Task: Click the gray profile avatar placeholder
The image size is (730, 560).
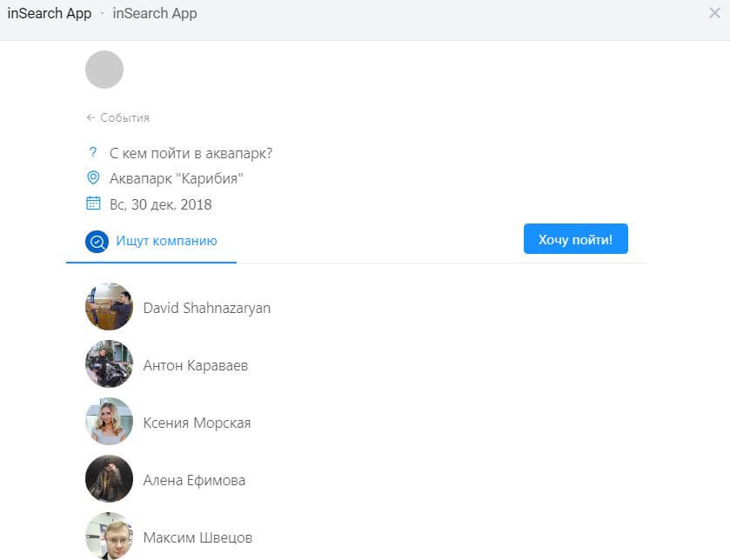Action: (x=104, y=70)
